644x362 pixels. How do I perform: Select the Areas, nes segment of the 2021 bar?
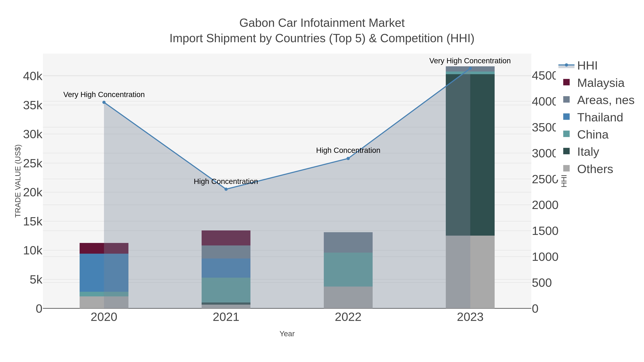coord(226,252)
